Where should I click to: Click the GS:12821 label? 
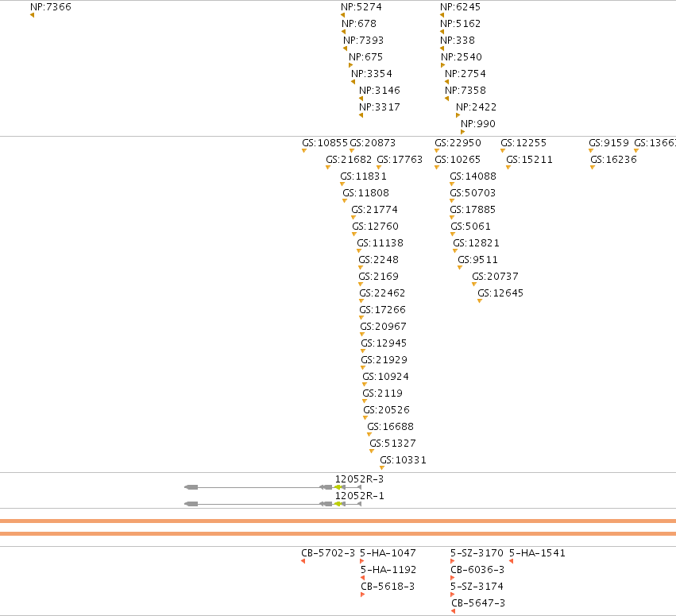[x=476, y=243]
